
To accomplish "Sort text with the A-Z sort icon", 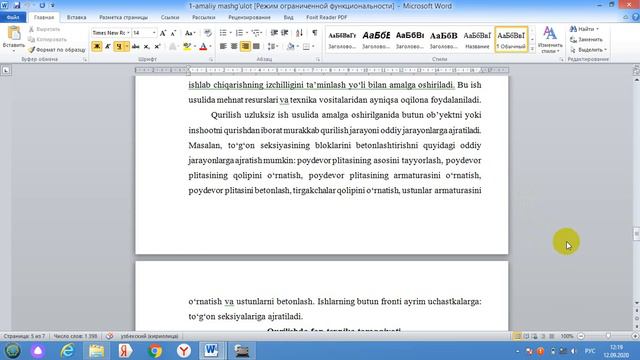I will (299, 33).
